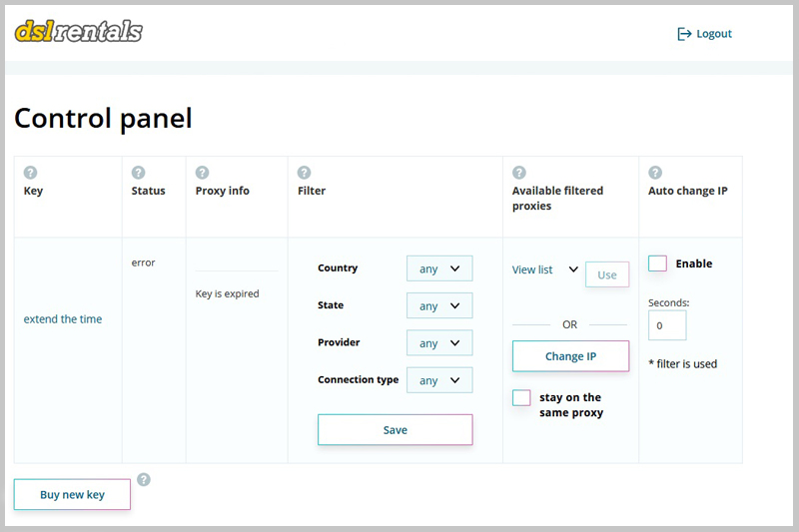Screen dimensions: 799x532
Task: Open the Country filter dropdown
Action: point(439,268)
